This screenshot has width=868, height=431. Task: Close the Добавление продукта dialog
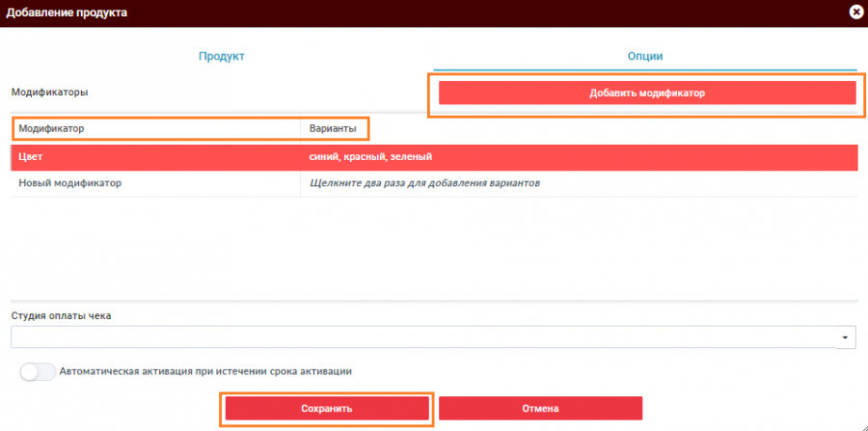(x=855, y=13)
